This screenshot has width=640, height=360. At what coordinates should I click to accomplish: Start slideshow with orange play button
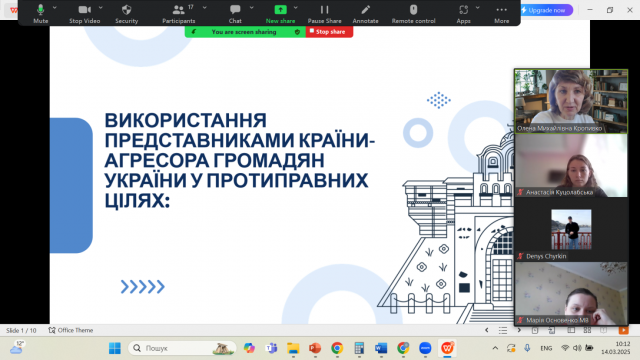tap(623, 330)
